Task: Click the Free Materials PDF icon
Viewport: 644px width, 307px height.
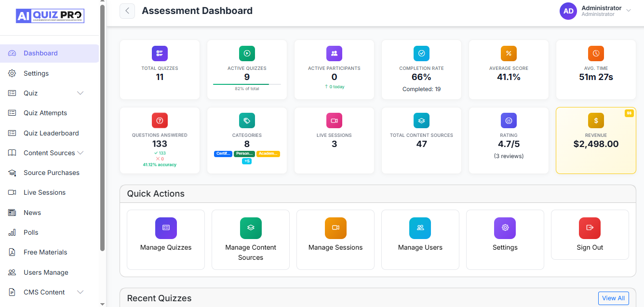Action: pyautogui.click(x=12, y=252)
